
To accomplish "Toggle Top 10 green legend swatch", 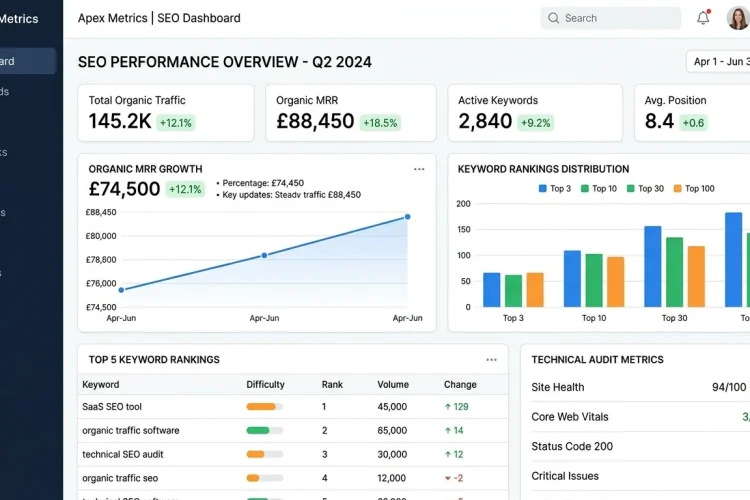I will 585,189.
